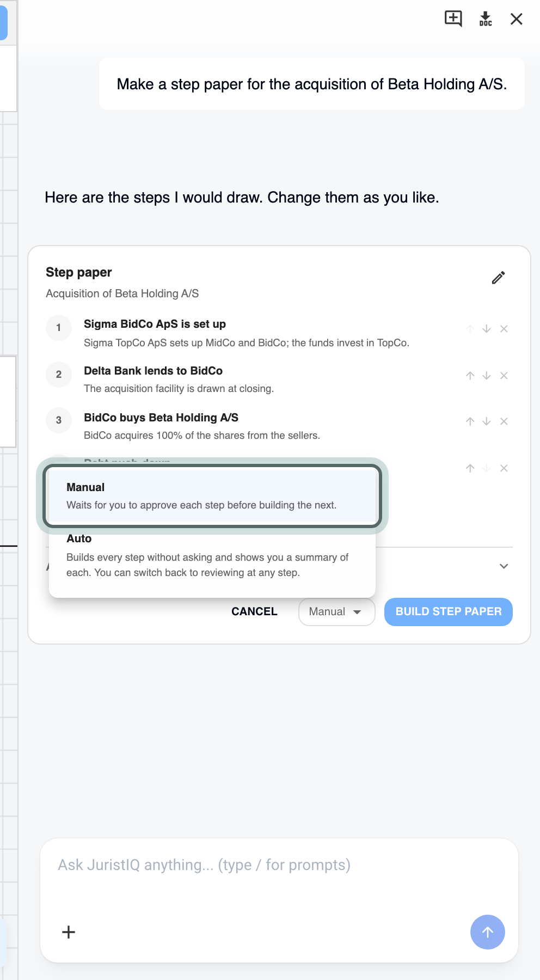This screenshot has width=540, height=980.
Task: Move down step 1 Sigma BidCo
Action: tap(487, 329)
